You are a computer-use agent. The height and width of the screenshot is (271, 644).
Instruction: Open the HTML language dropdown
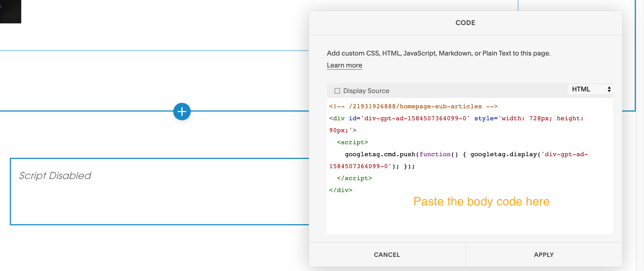pos(590,89)
